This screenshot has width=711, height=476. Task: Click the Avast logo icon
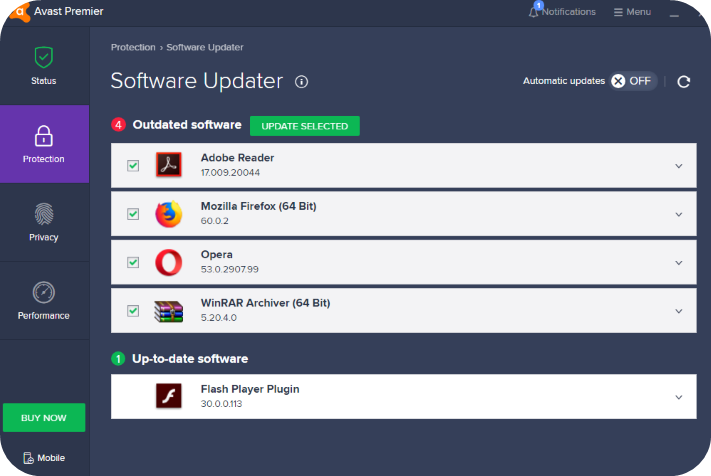pos(19,11)
